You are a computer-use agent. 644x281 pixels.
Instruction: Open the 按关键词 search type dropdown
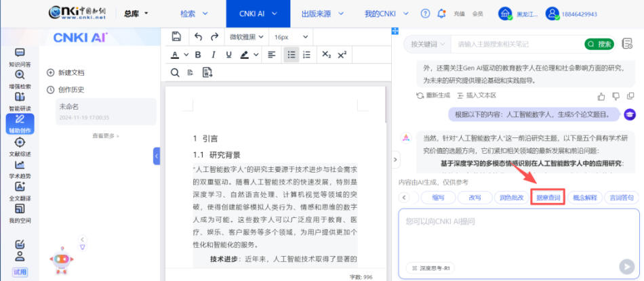click(428, 44)
